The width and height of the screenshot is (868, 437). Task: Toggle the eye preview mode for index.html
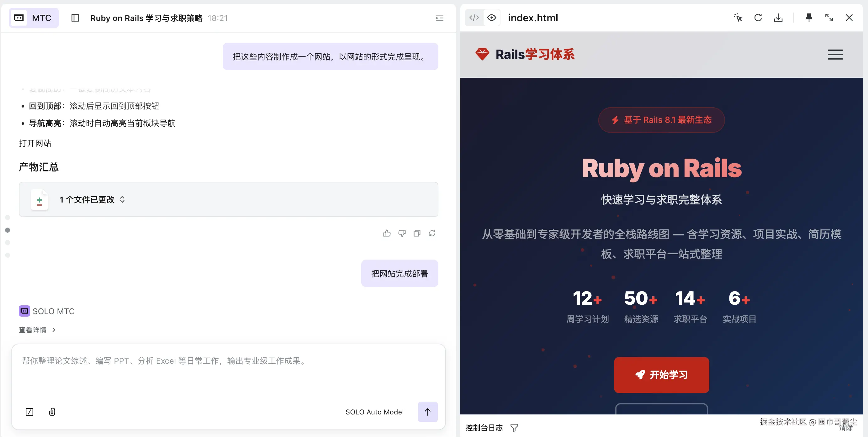(492, 18)
